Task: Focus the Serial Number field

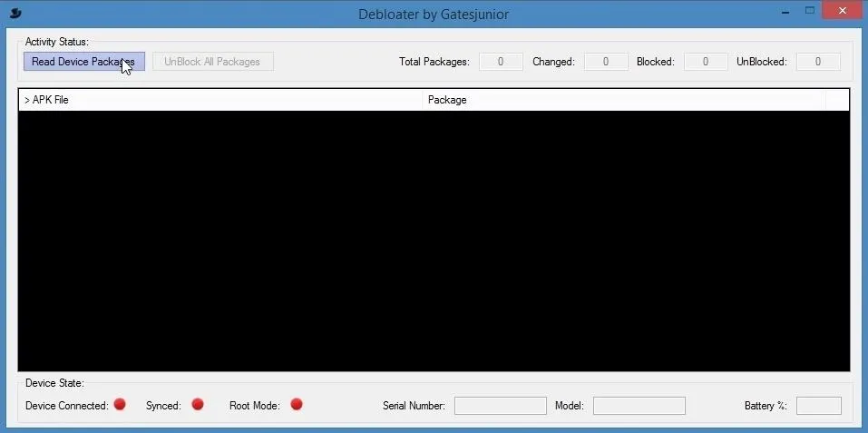Action: pyautogui.click(x=501, y=406)
